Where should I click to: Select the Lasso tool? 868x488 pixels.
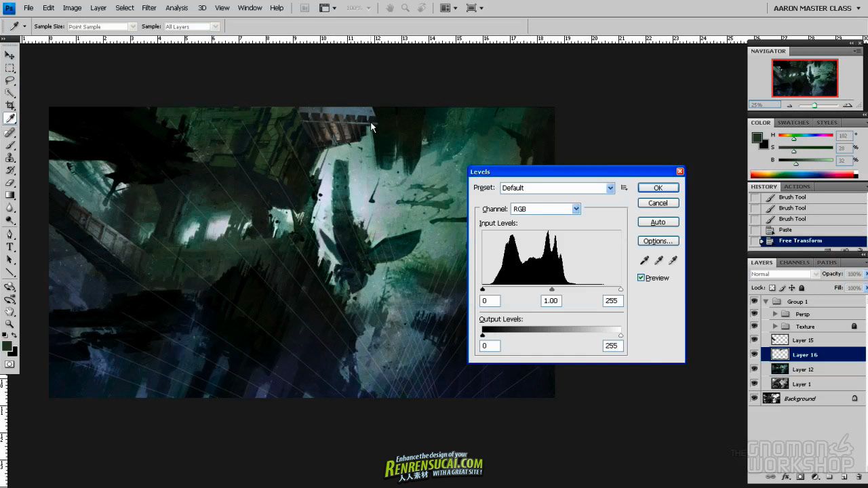point(9,80)
